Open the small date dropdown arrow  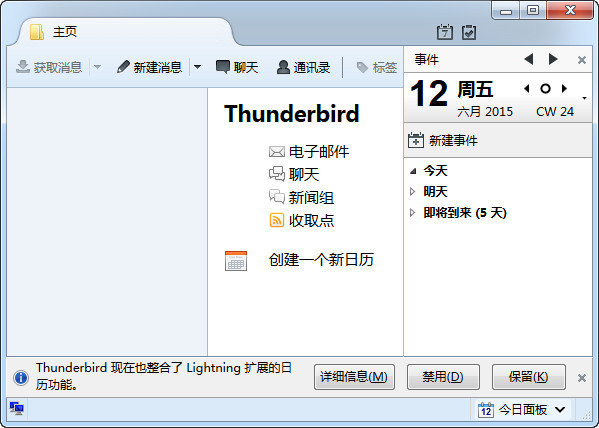pos(584,99)
